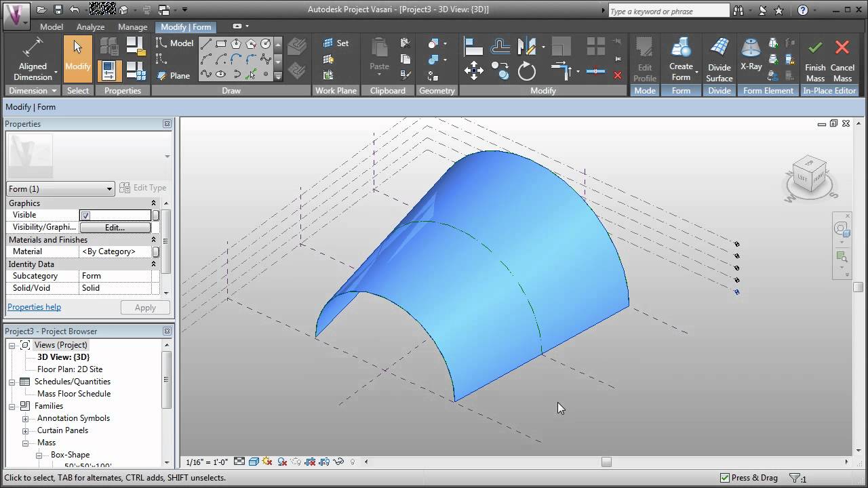Select the Line draw tool
Screen dimensions: 868x488
(208, 42)
